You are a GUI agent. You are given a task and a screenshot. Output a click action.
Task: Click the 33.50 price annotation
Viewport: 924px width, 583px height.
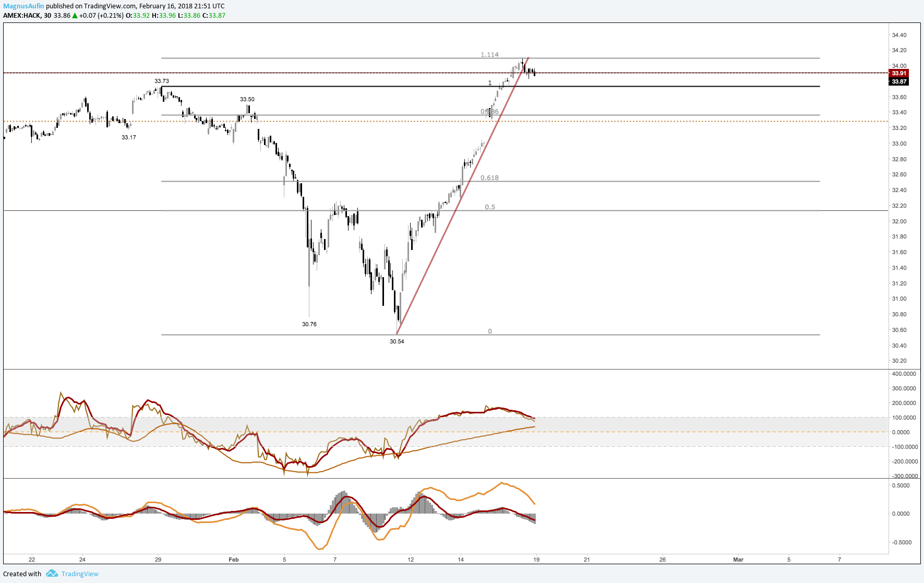click(247, 99)
